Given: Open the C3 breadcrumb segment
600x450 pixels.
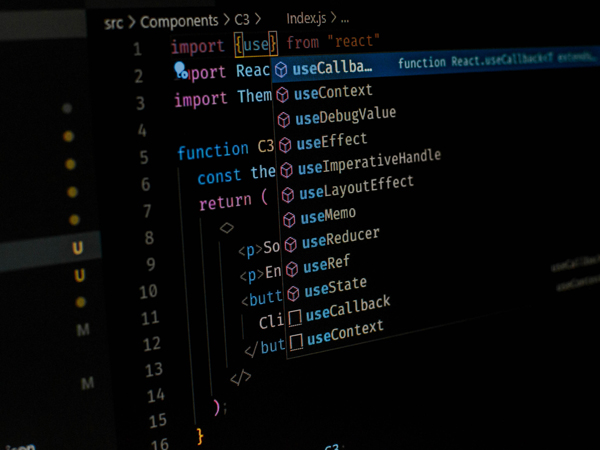Looking at the screenshot, I should coord(242,20).
